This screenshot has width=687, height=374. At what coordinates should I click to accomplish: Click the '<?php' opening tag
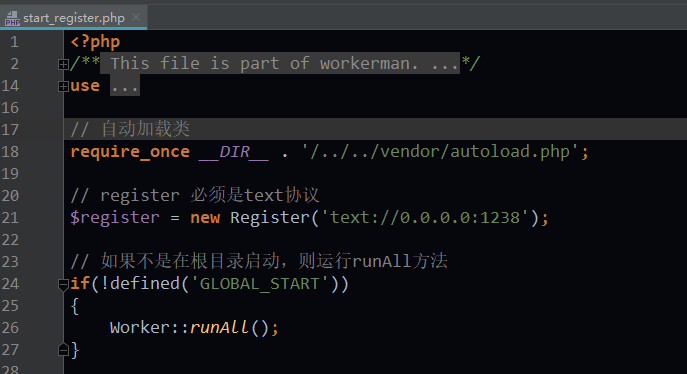(x=95, y=42)
